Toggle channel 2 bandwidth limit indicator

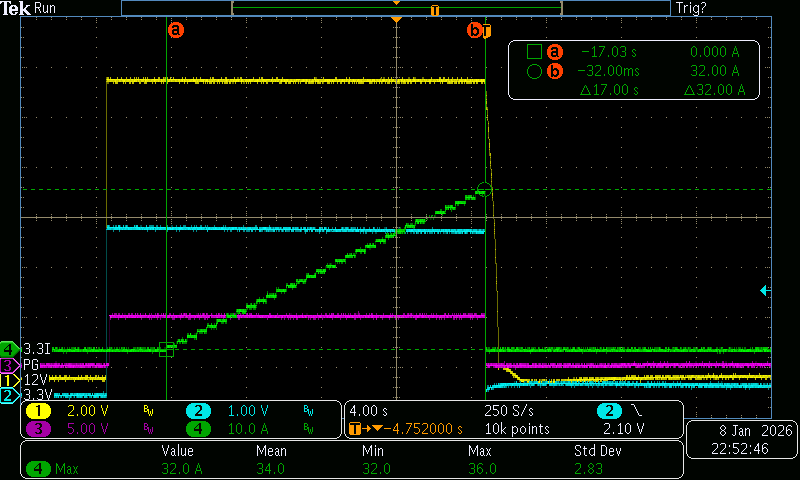pyautogui.click(x=308, y=411)
